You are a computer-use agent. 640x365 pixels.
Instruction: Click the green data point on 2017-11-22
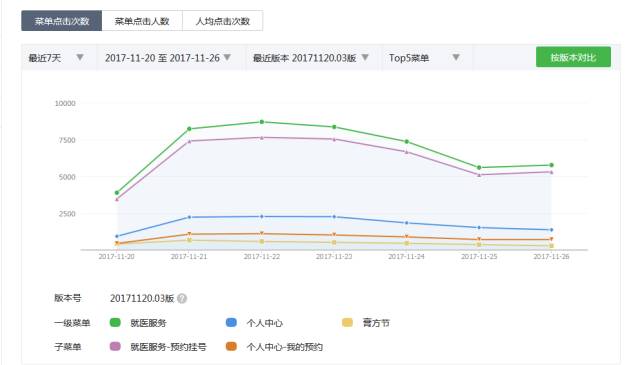coord(262,122)
